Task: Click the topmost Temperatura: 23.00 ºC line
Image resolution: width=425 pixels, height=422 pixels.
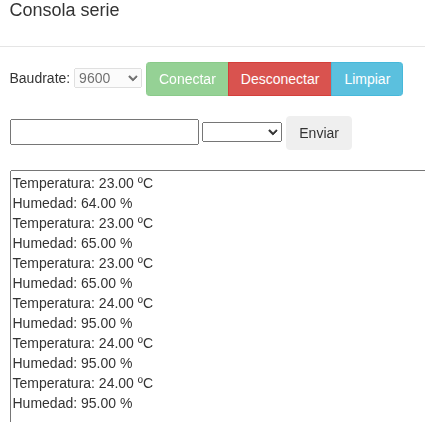Action: tap(83, 183)
